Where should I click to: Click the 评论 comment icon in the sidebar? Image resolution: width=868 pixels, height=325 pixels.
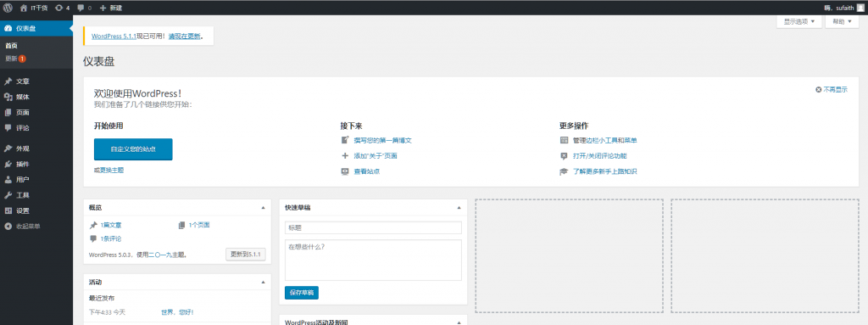point(8,128)
